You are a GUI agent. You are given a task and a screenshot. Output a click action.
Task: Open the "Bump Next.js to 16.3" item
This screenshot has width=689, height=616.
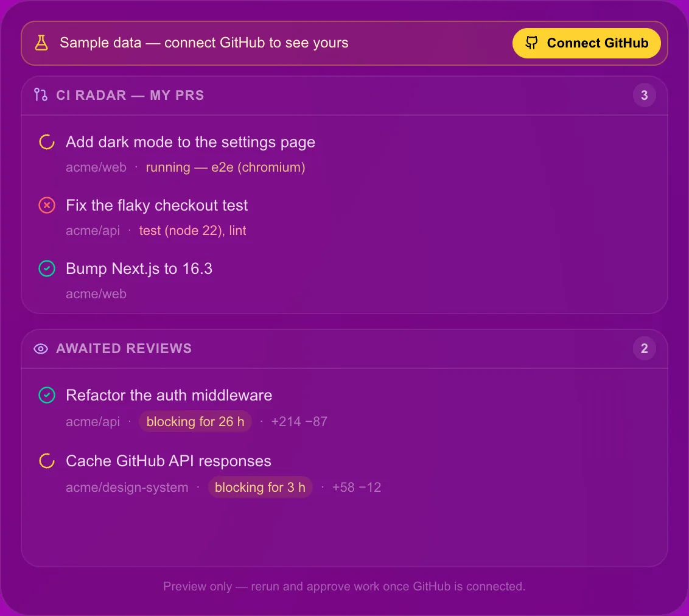click(139, 268)
